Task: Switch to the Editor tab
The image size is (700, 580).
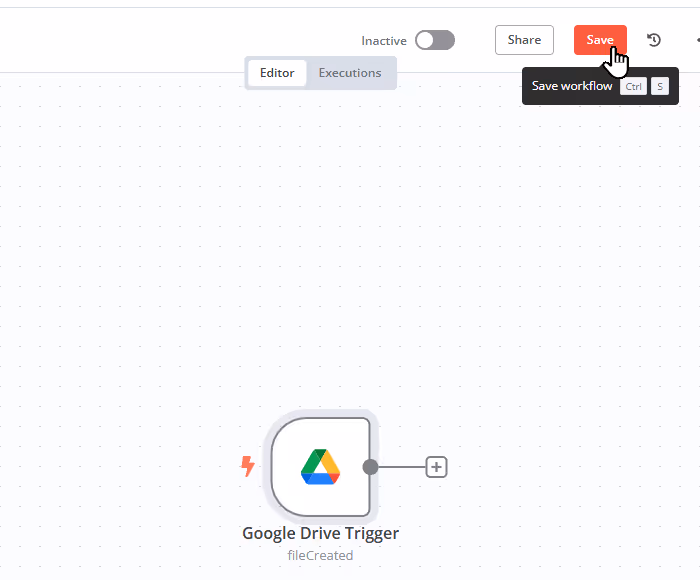Action: click(277, 73)
